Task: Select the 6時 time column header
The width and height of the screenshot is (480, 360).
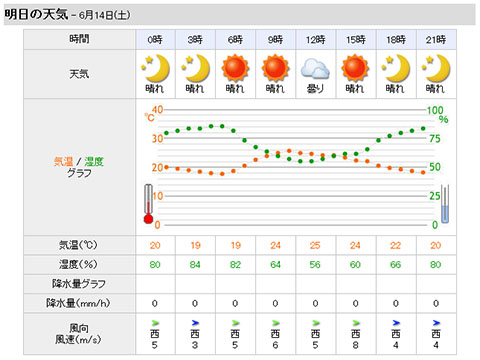Action: 235,40
